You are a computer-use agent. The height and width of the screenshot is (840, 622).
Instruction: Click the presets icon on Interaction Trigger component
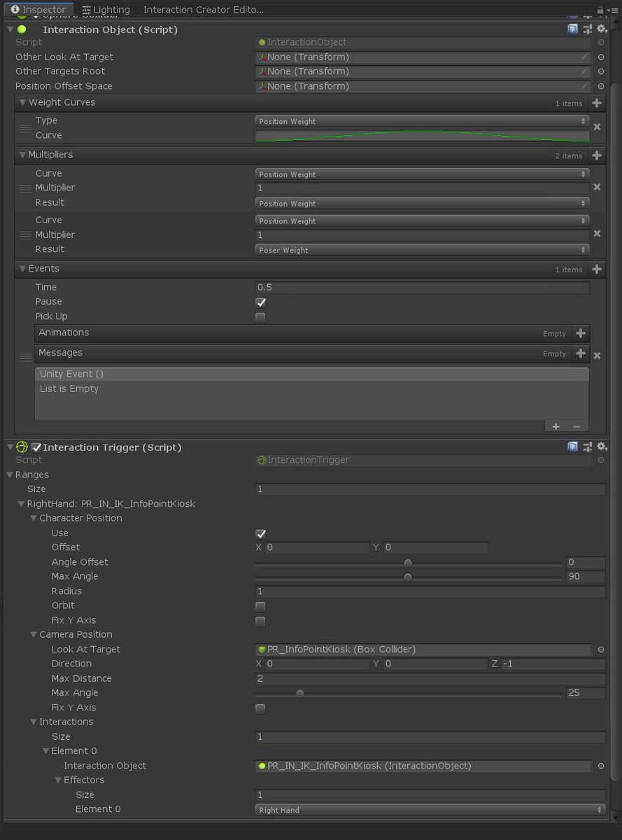click(587, 447)
